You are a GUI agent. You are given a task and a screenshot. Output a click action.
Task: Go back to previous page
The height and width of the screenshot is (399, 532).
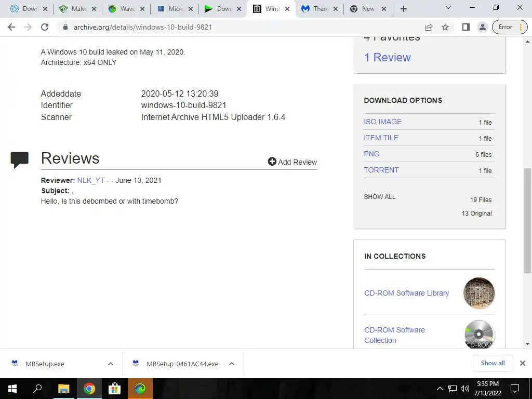[11, 27]
